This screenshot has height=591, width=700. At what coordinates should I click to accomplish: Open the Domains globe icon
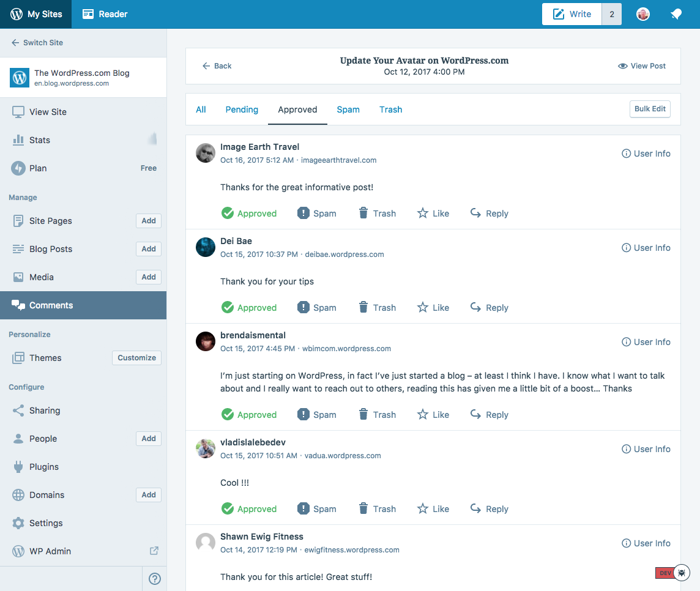(x=18, y=495)
